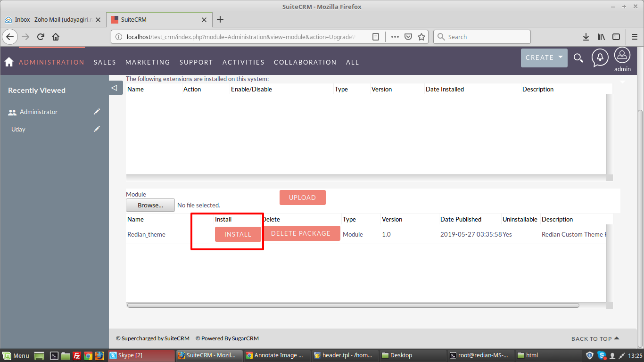Launch the terminal from the taskbar launcher

[54, 355]
